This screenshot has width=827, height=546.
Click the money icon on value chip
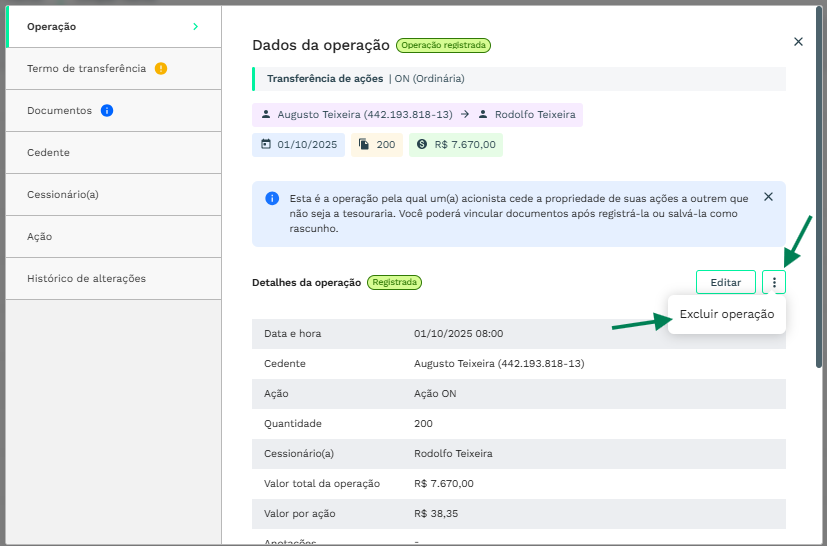pos(423,145)
